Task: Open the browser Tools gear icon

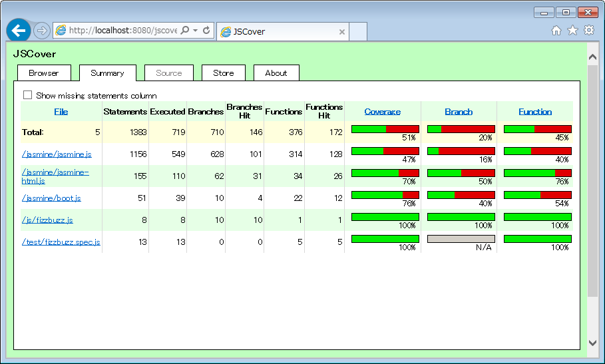Action: (589, 30)
